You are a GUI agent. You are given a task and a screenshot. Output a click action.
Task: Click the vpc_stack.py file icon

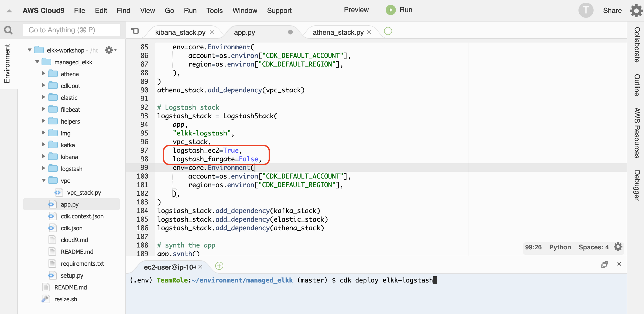(58, 193)
